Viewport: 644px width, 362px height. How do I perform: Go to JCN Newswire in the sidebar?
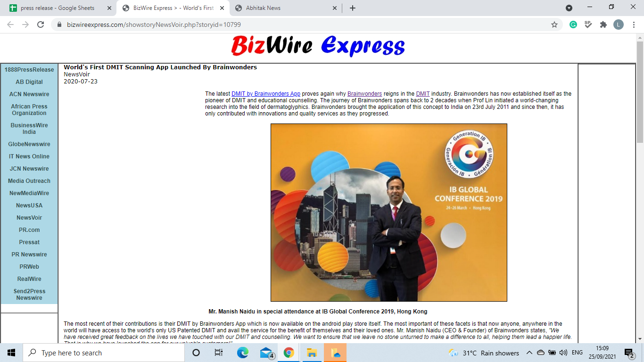coord(29,169)
